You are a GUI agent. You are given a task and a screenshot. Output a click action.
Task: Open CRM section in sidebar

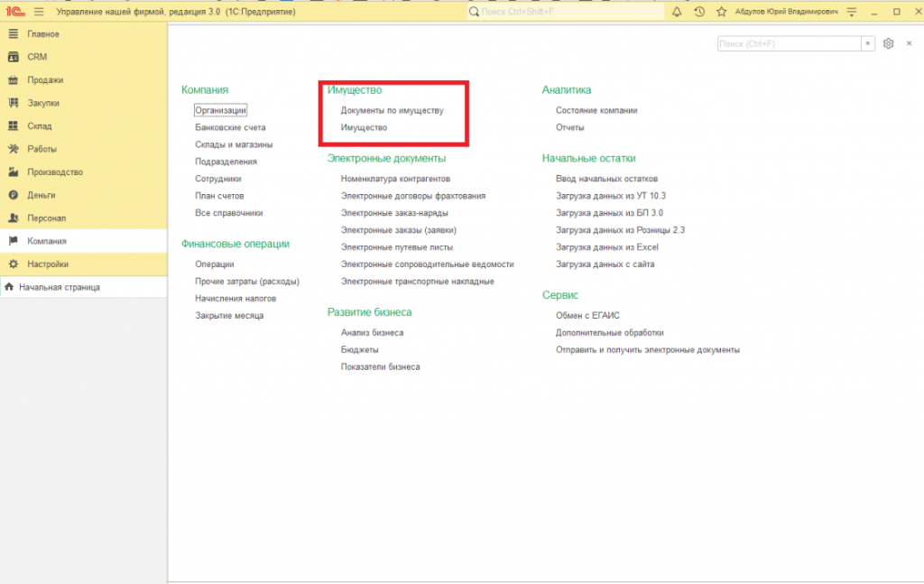(83, 57)
